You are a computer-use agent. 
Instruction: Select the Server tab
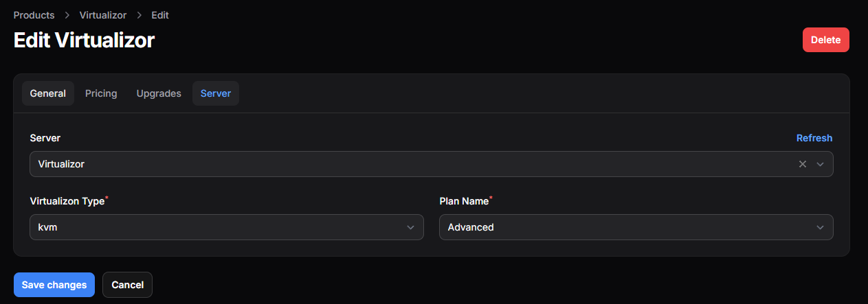tap(216, 93)
